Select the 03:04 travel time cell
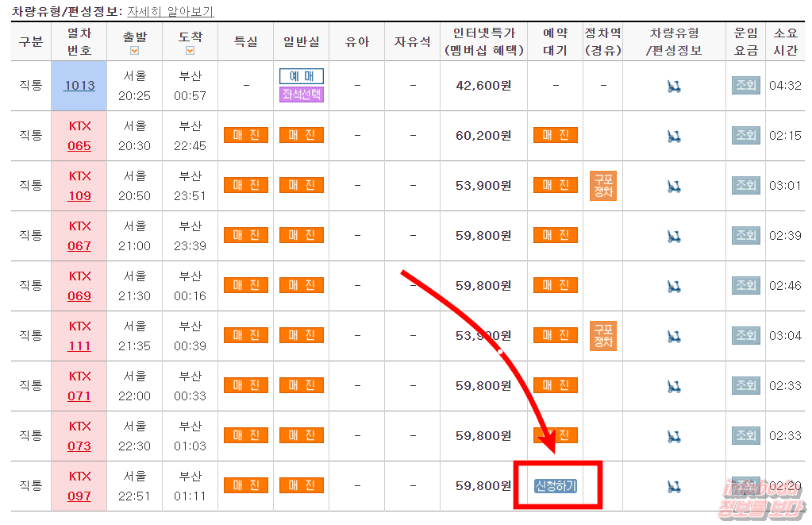 click(x=785, y=336)
